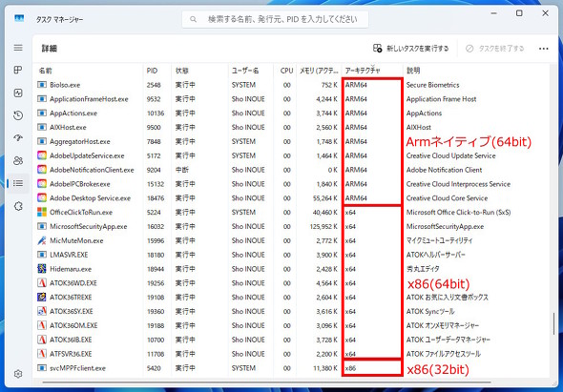Screen dimensions: 563x392
Task: Open the Performance page icon
Action: (18, 93)
